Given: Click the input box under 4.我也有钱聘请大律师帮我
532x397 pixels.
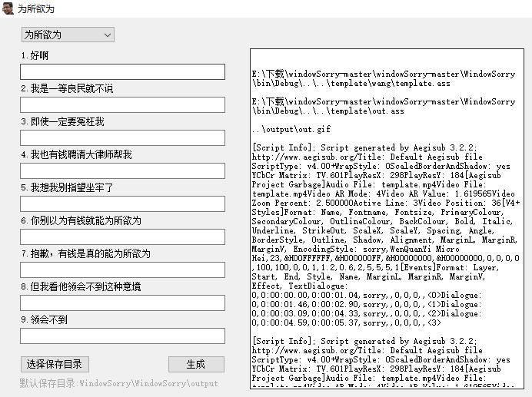Looking at the screenshot, I should (122, 171).
